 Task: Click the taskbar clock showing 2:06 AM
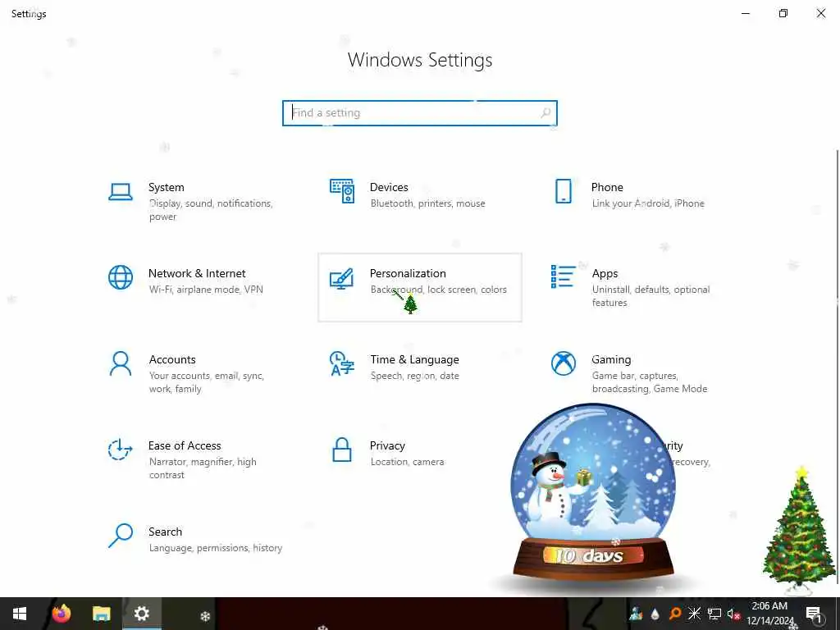coord(769,614)
